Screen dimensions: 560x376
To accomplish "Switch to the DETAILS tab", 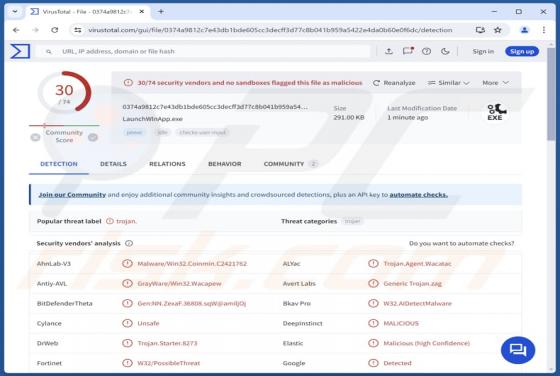I will coord(113,164).
